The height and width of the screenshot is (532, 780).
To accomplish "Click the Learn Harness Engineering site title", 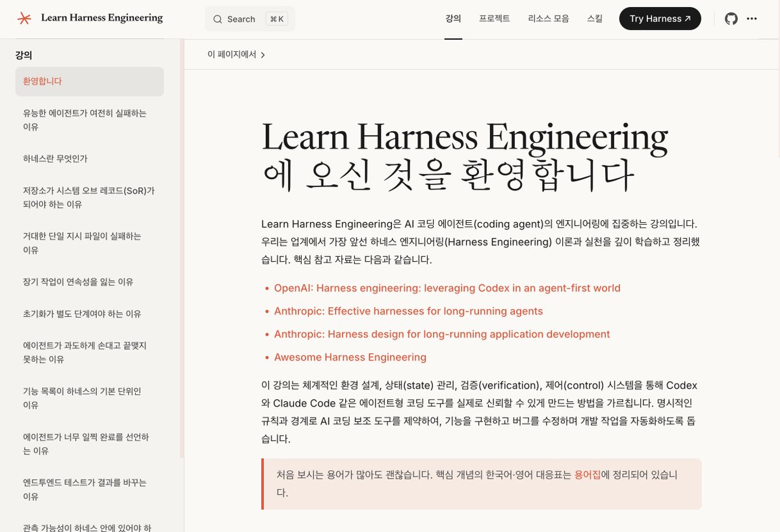I will click(x=102, y=18).
